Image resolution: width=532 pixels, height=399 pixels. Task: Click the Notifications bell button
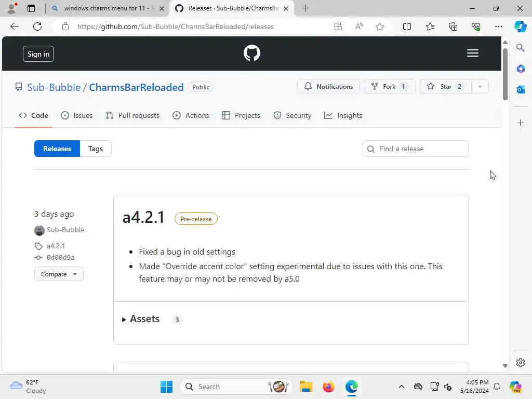tap(328, 87)
